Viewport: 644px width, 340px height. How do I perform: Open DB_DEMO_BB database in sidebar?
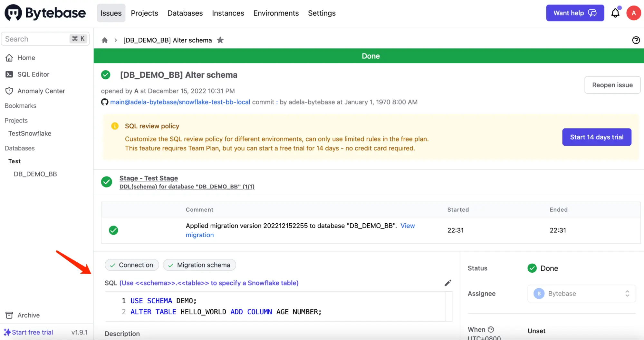tap(35, 174)
